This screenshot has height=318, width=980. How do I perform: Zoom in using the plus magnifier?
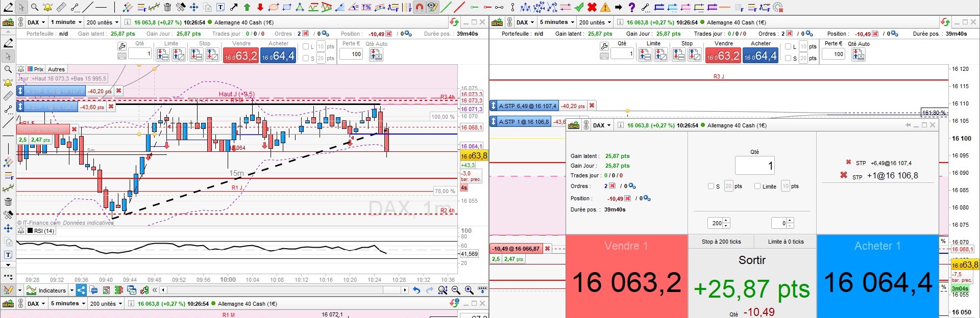(469, 290)
